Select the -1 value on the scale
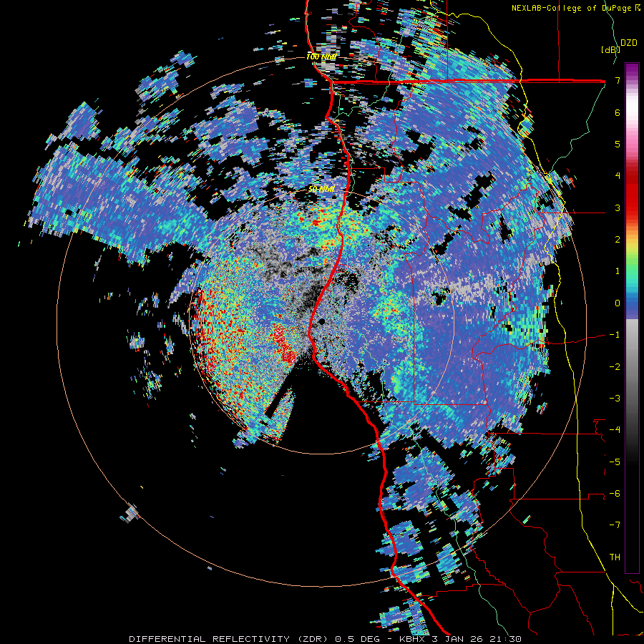644x644 pixels. click(615, 335)
